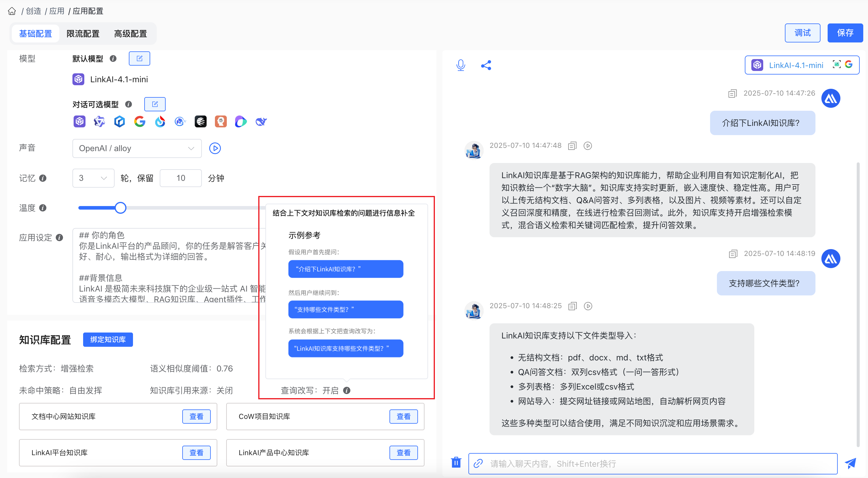Click the 支持哪些文件类型? chat bubble
Image resolution: width=868 pixels, height=478 pixels.
[766, 283]
